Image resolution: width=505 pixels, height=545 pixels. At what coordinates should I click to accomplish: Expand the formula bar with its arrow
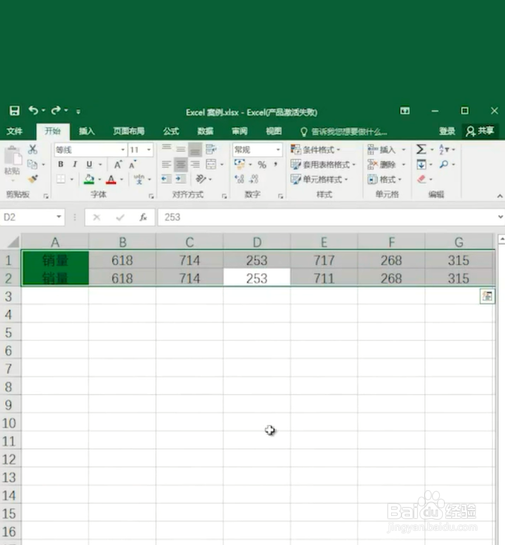(500, 217)
